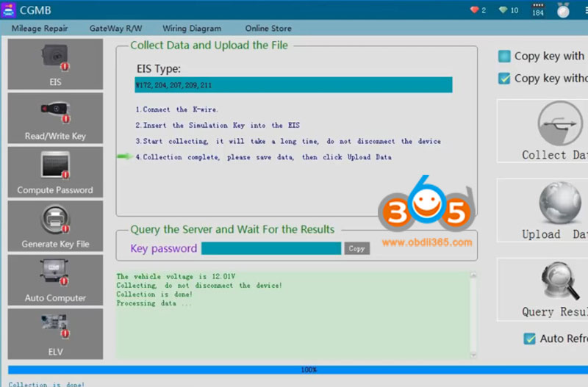This screenshot has width=588, height=387.
Task: Open the GateWay R/W menu
Action: 115,29
